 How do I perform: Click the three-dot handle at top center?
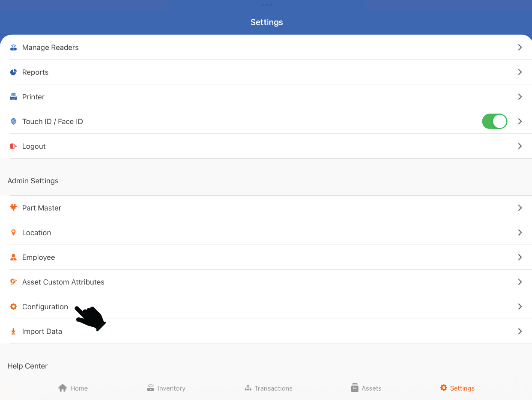tap(266, 5)
